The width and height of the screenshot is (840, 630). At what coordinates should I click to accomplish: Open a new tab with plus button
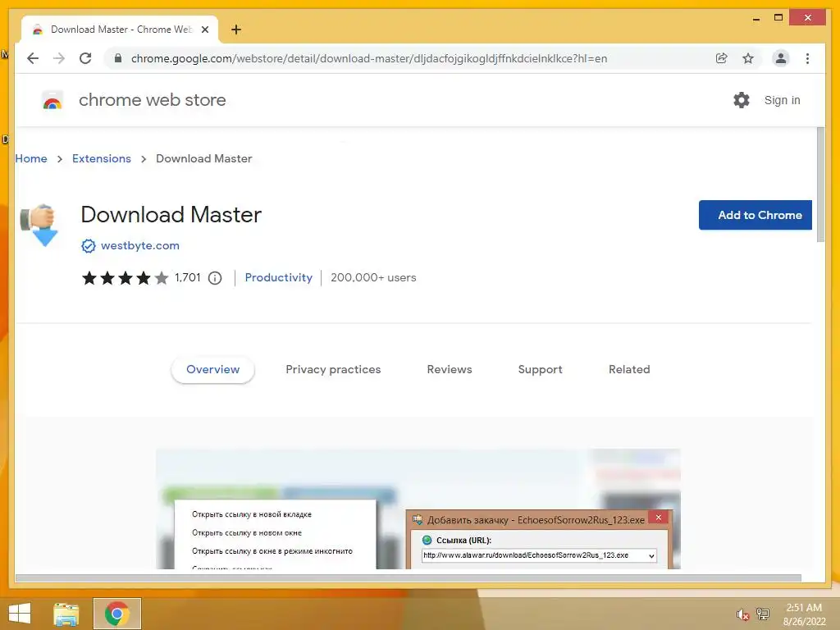236,30
